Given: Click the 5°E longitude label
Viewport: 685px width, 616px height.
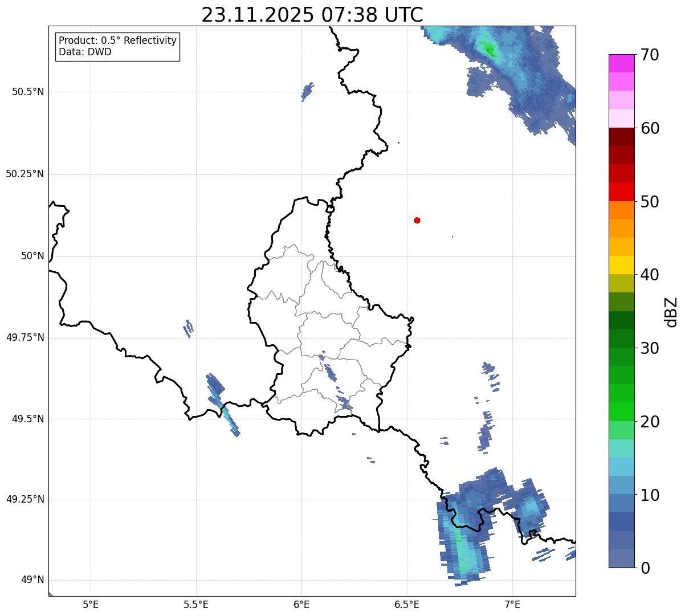Looking at the screenshot, I should tap(91, 604).
